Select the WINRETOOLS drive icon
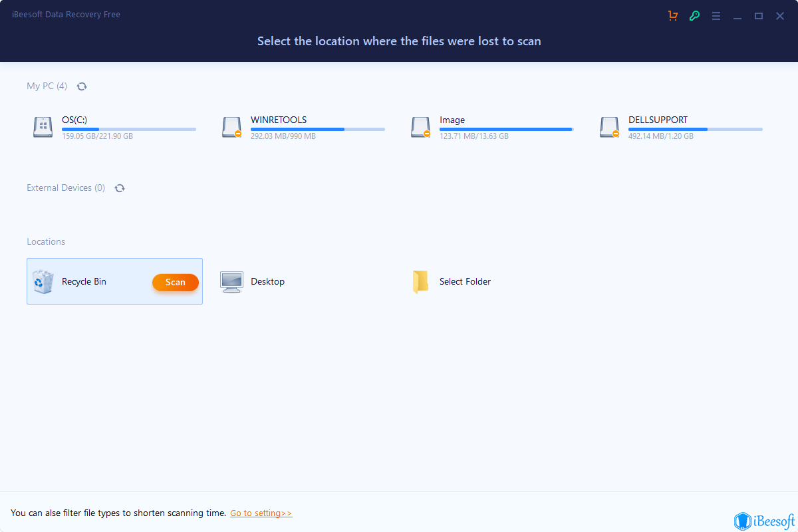This screenshot has height=532, width=798. (232, 126)
